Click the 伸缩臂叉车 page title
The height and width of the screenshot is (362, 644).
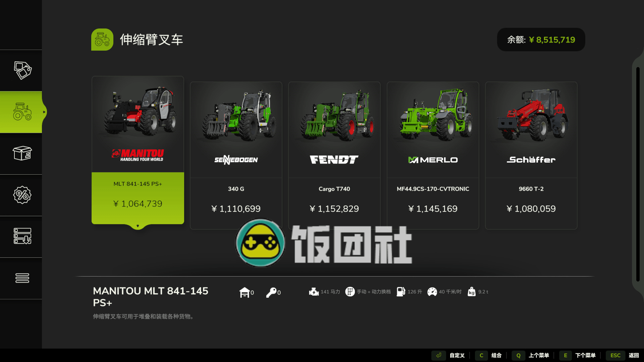[x=152, y=40]
